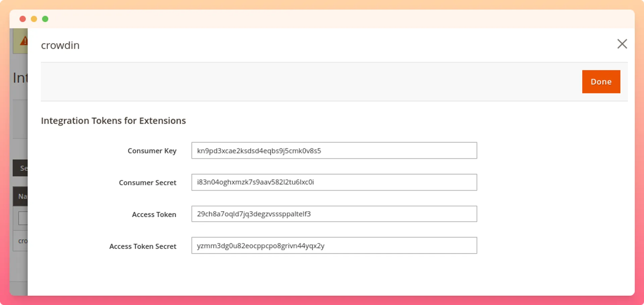Screen dimensions: 644x305
Task: Click the Access Token Secret label
Action: pos(143,246)
